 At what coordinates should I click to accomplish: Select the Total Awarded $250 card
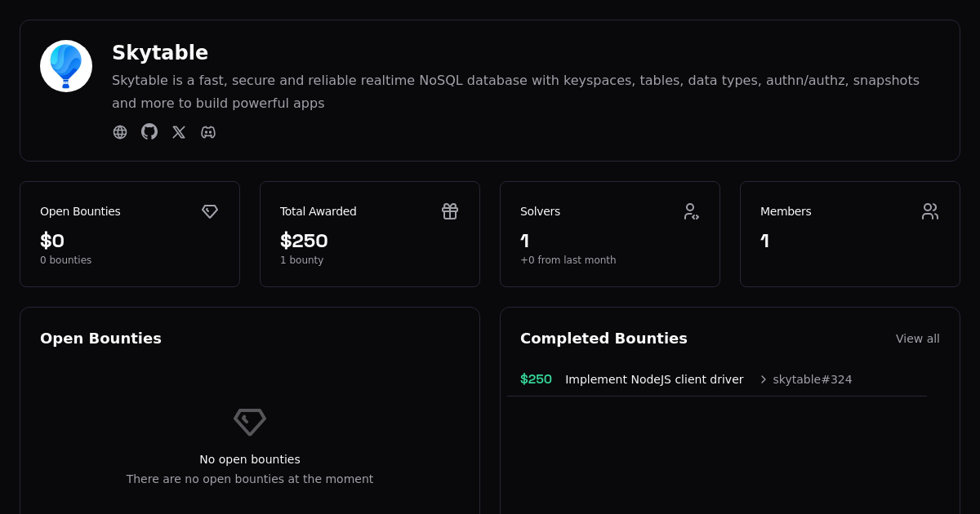[x=370, y=234]
